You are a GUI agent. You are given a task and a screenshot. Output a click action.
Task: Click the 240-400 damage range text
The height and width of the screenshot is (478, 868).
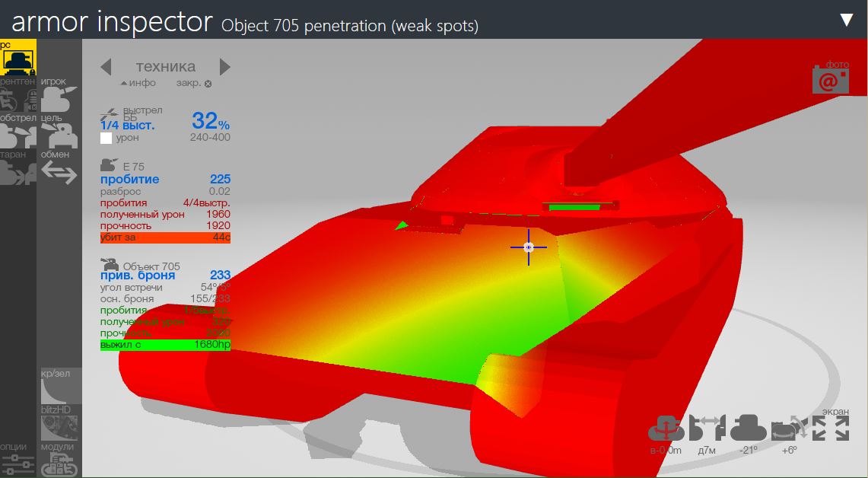[x=210, y=137]
